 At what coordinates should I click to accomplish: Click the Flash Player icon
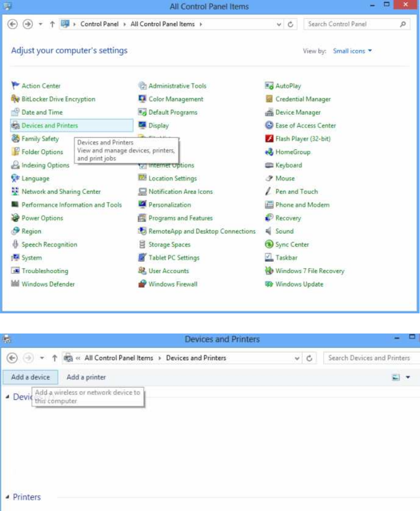tap(269, 139)
